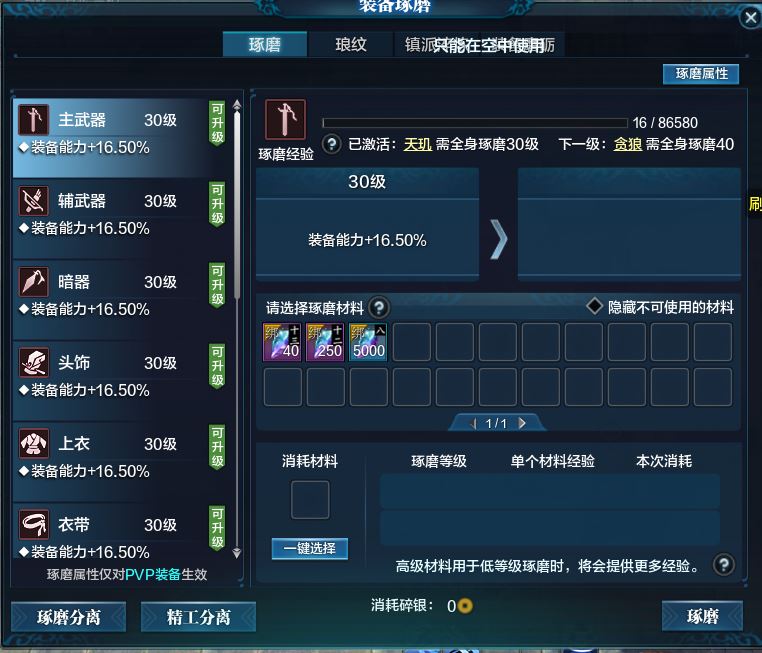Viewport: 762px width, 653px height.
Task: Go to next material page arrow
Action: click(x=522, y=423)
